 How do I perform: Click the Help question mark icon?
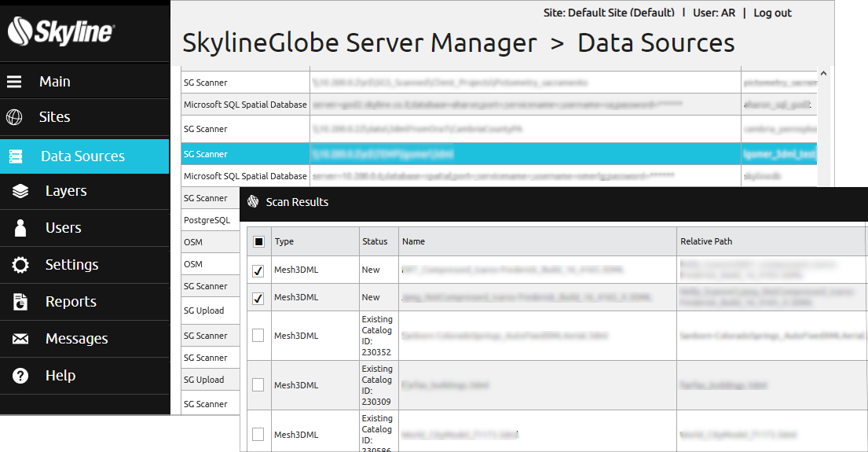click(20, 376)
